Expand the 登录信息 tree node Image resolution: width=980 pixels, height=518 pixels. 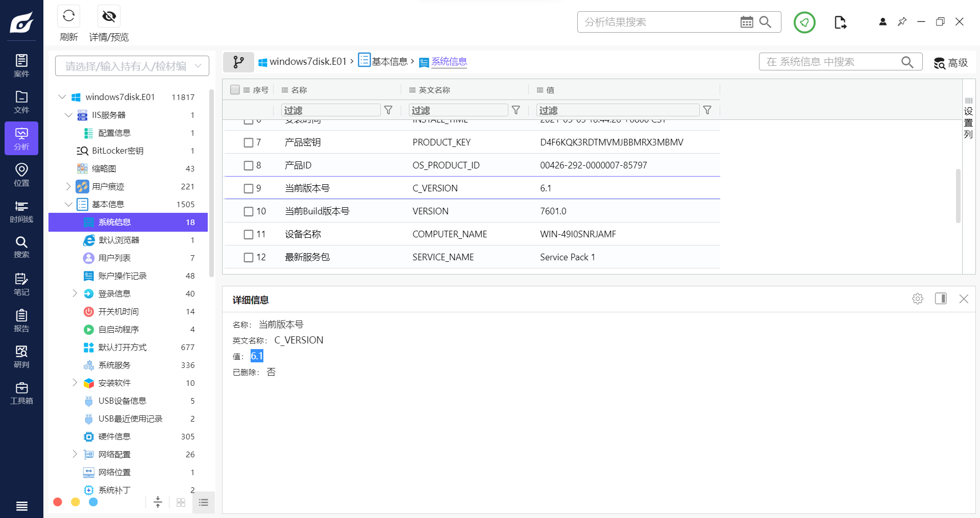click(75, 293)
